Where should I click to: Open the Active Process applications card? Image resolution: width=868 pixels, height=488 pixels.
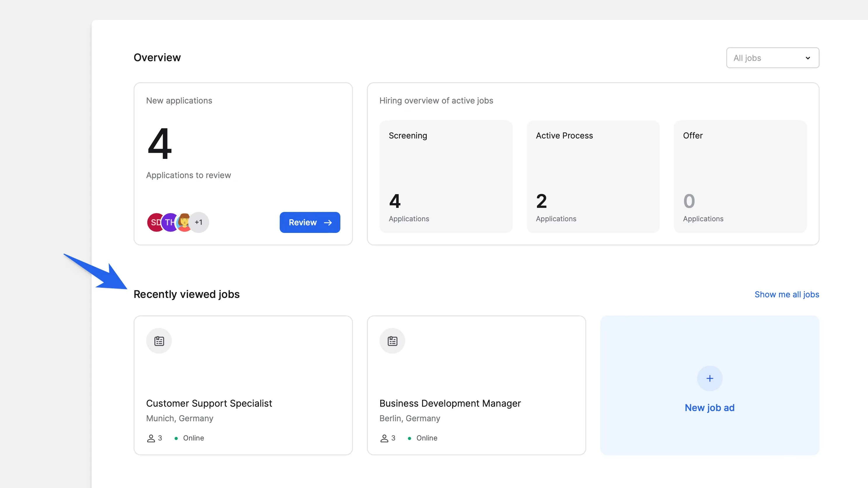click(593, 177)
